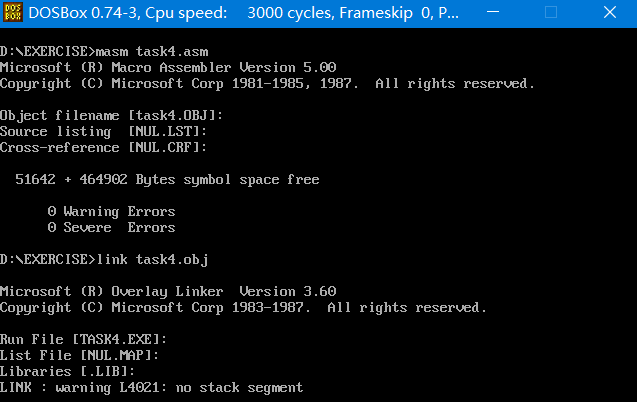The image size is (637, 402).
Task: Click the 1981-1985, 1987 copyright line
Action: tap(267, 83)
